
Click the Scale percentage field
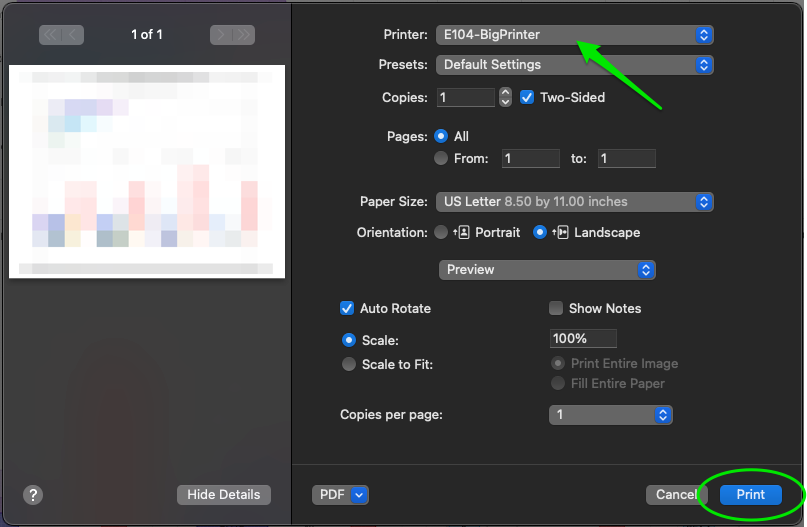(x=583, y=339)
